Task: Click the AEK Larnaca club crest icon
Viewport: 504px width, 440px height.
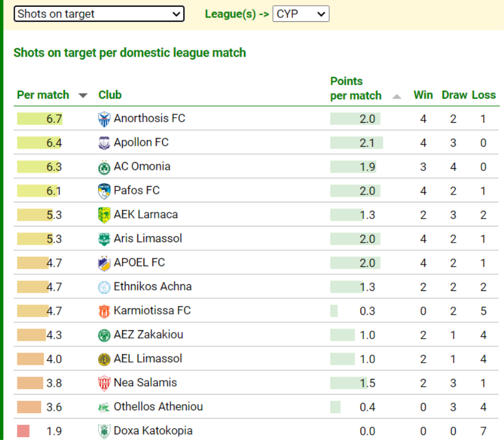Action: tap(104, 215)
